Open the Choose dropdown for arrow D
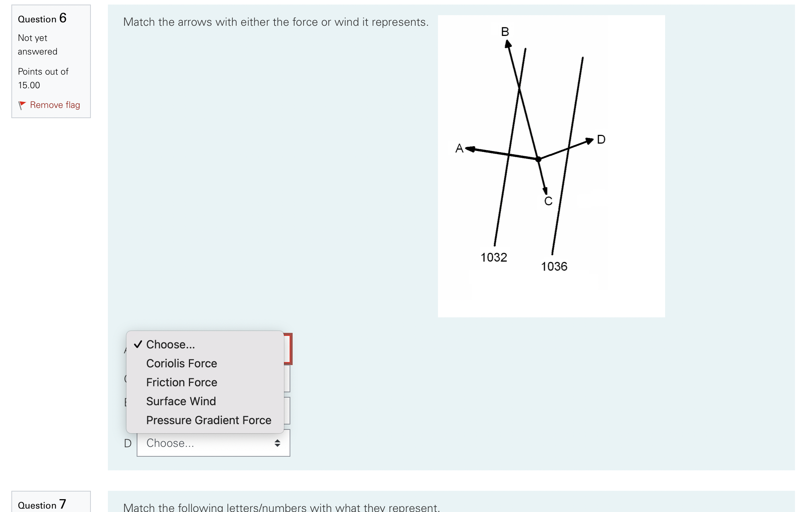 213,443
